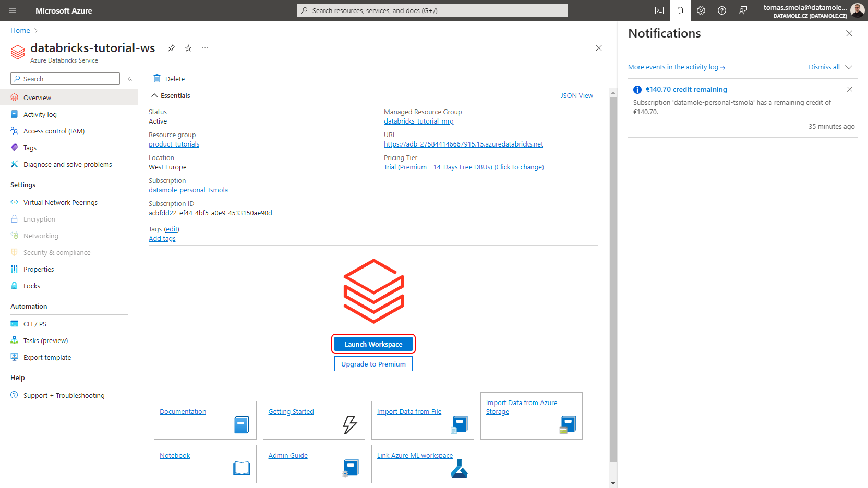Click the global search resources box
The height and width of the screenshot is (488, 868).
pos(432,10)
